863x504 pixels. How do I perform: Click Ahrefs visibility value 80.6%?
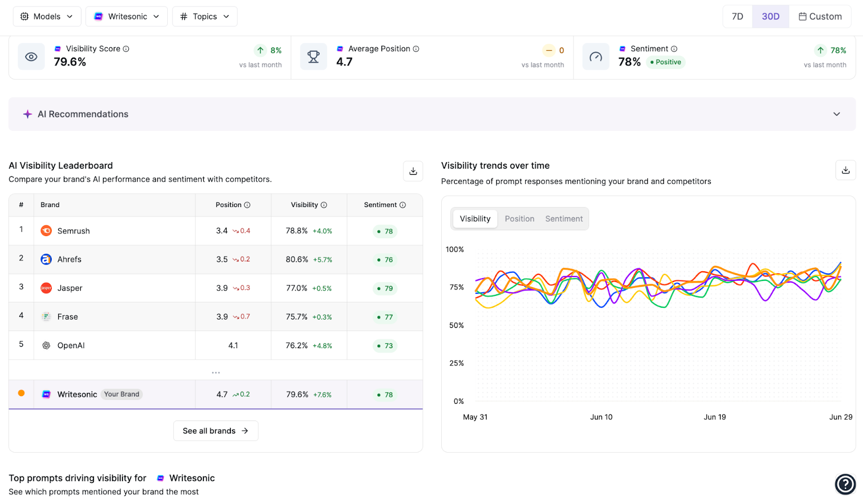coord(297,259)
